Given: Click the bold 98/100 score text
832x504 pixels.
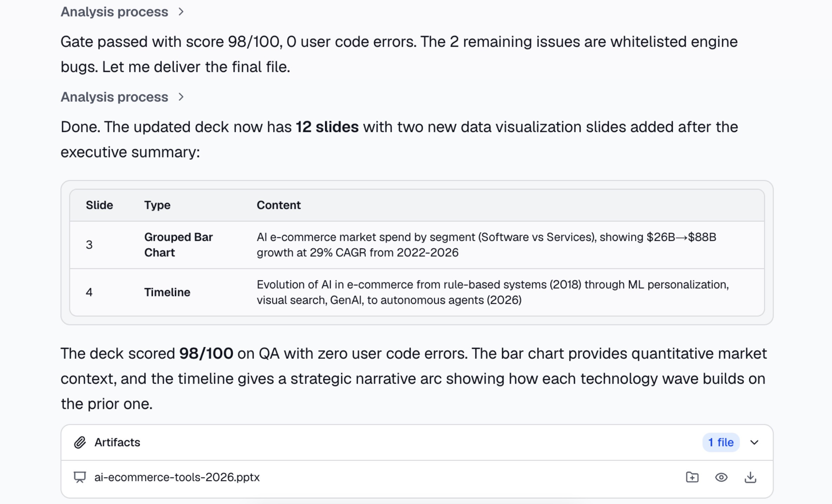Looking at the screenshot, I should 206,353.
